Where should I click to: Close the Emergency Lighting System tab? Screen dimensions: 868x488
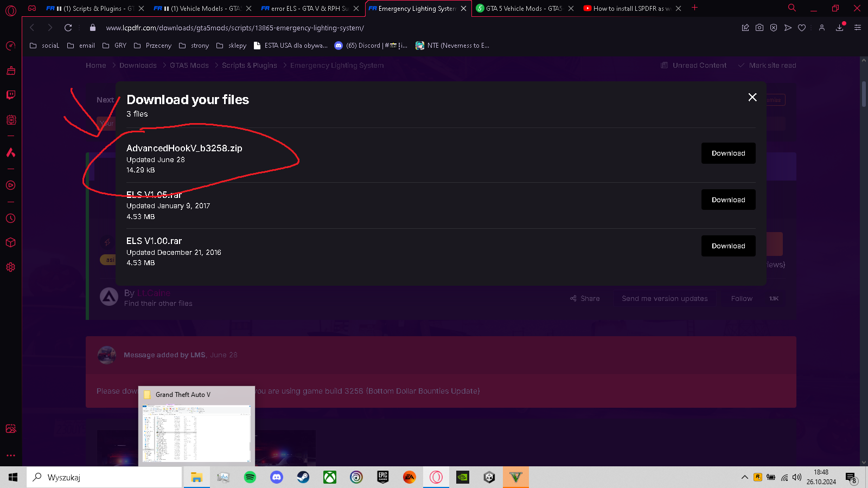pos(463,9)
